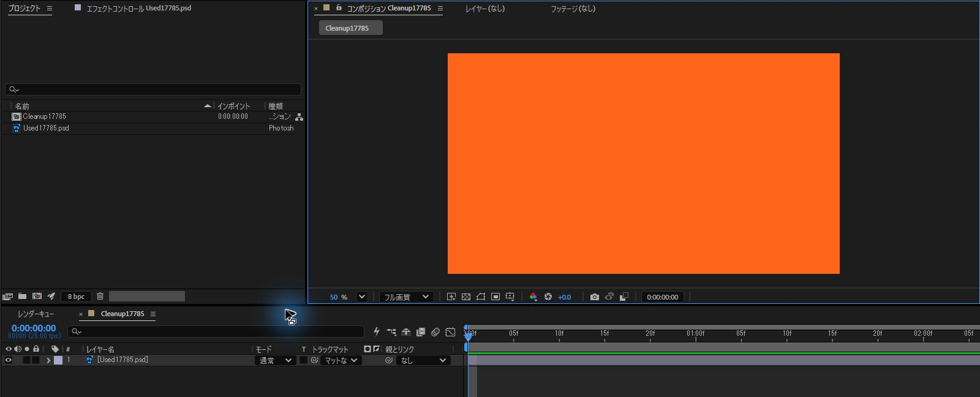This screenshot has height=397, width=980.
Task: Expand the Used17785.psd layer properties
Action: point(48,360)
